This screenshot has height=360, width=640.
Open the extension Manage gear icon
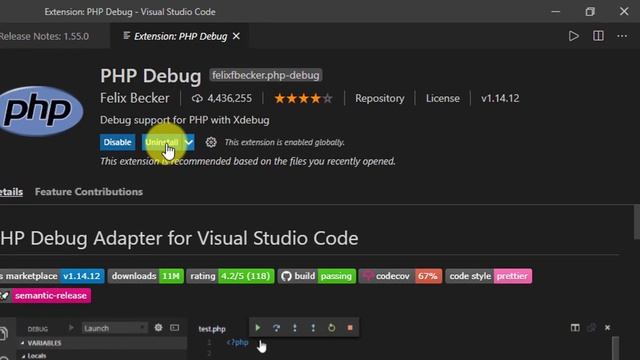point(211,142)
